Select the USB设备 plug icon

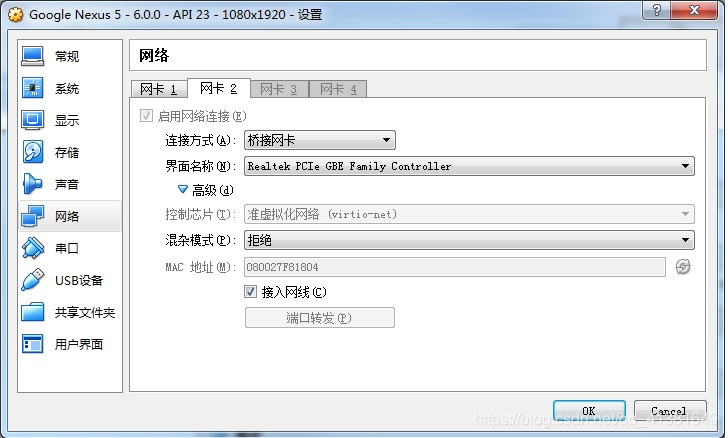[x=32, y=280]
